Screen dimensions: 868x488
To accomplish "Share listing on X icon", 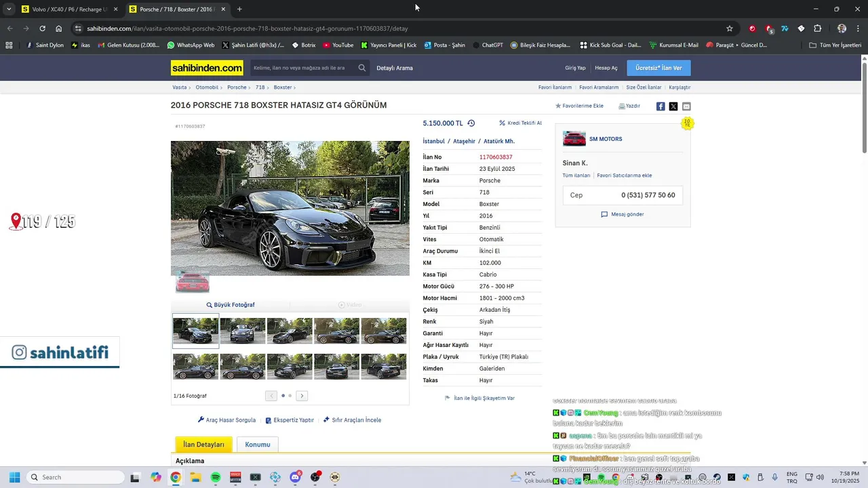I will coord(673,106).
